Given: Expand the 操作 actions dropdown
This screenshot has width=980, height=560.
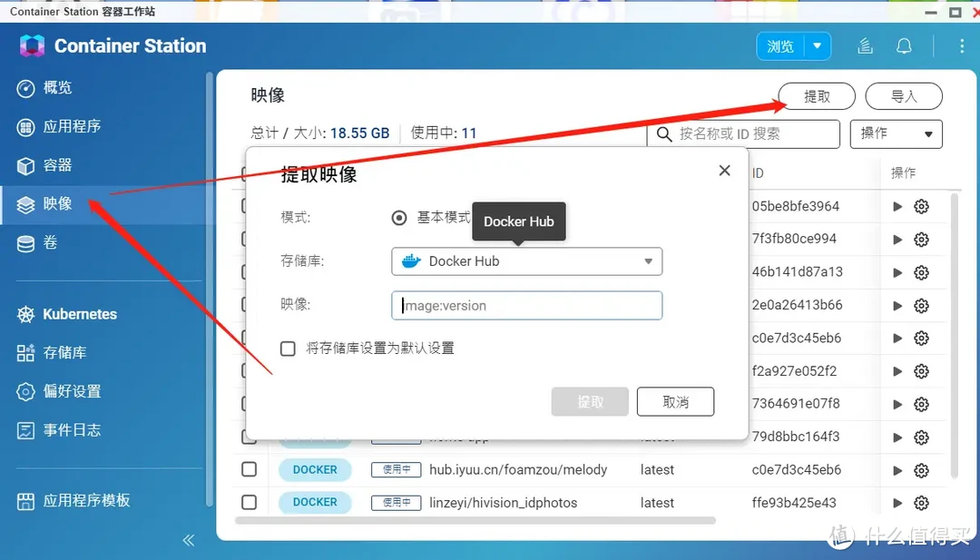Looking at the screenshot, I should [896, 133].
